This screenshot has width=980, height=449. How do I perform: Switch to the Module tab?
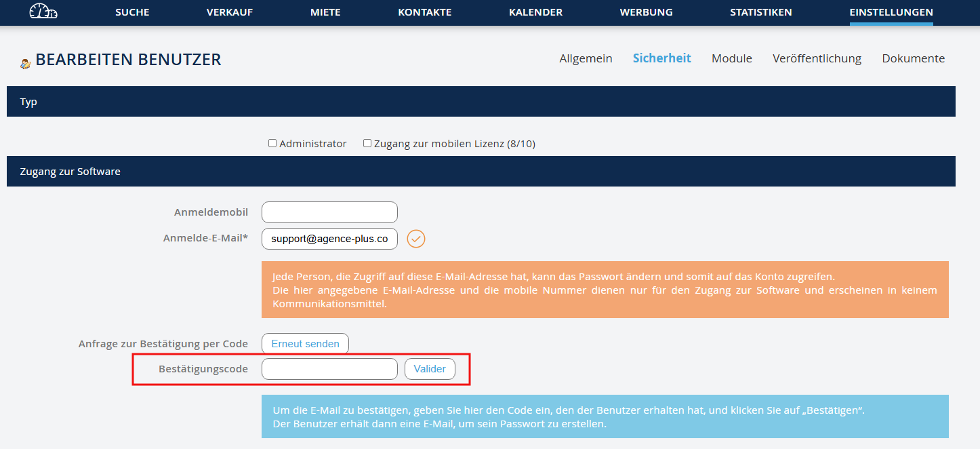[x=731, y=58]
